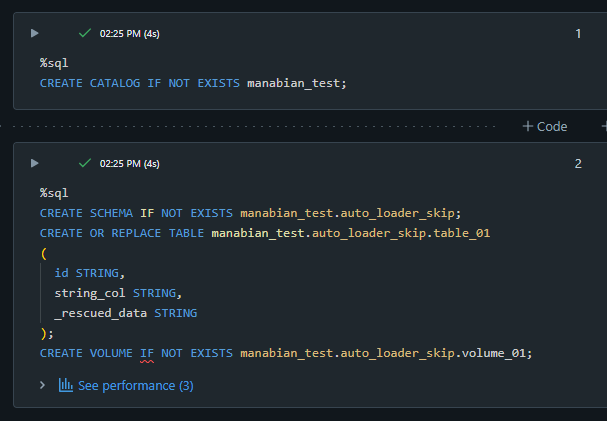Select cell number 2 label

[x=578, y=164]
